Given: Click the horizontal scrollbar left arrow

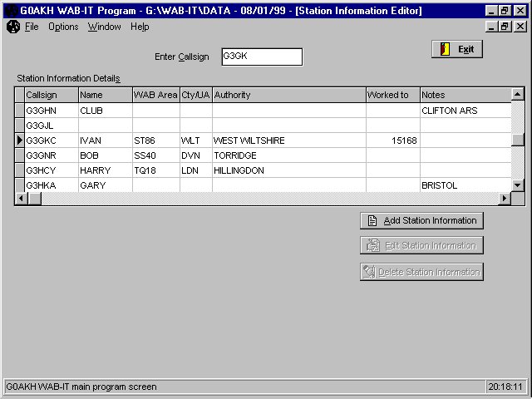Looking at the screenshot, I should (22, 198).
